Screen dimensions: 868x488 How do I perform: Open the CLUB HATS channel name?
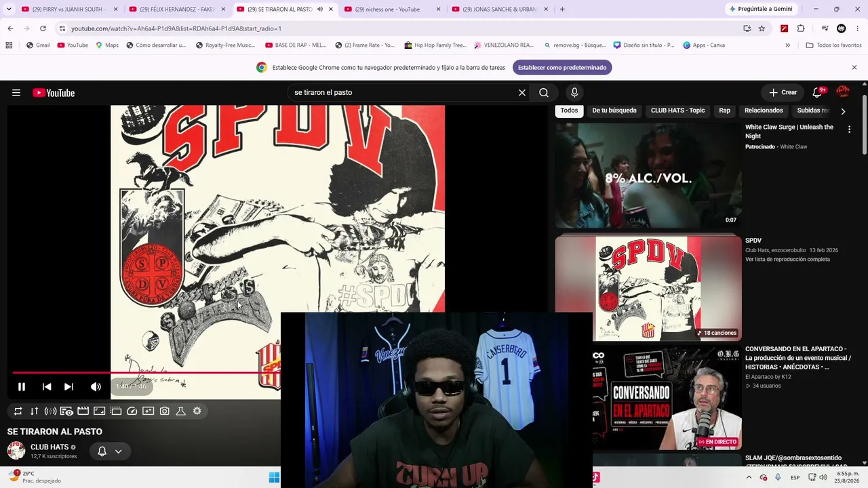point(50,447)
